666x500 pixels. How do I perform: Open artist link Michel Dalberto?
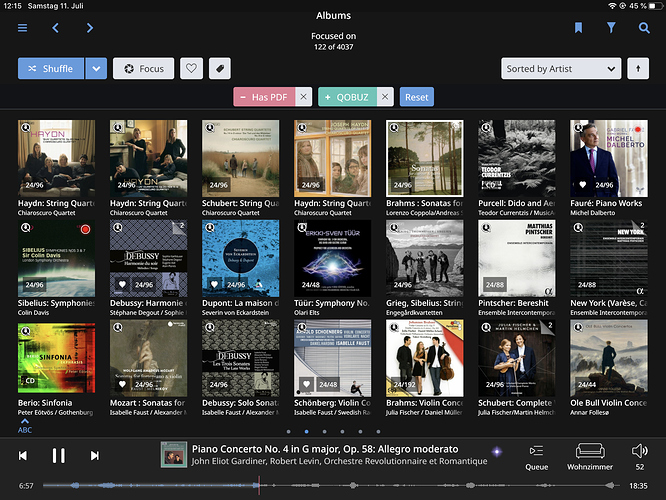coord(592,213)
